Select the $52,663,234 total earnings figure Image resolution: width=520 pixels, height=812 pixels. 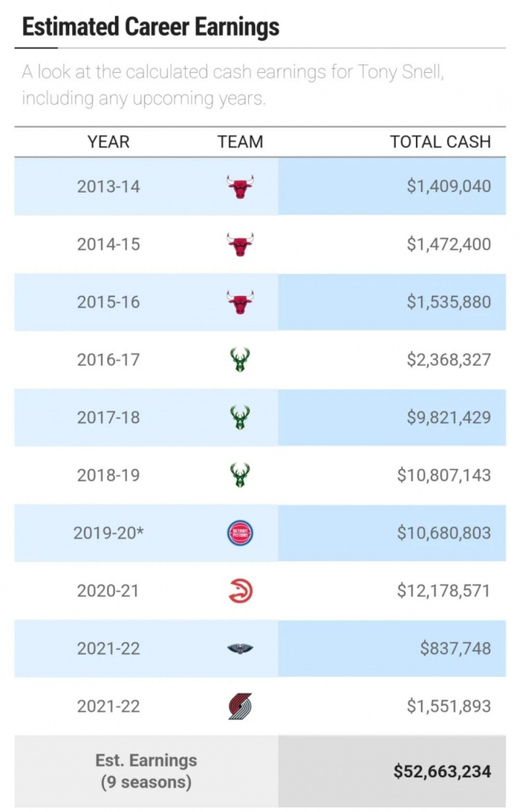pyautogui.click(x=442, y=772)
